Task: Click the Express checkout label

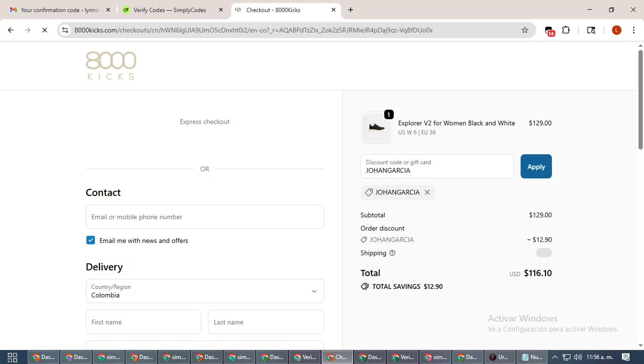Action: click(x=205, y=122)
